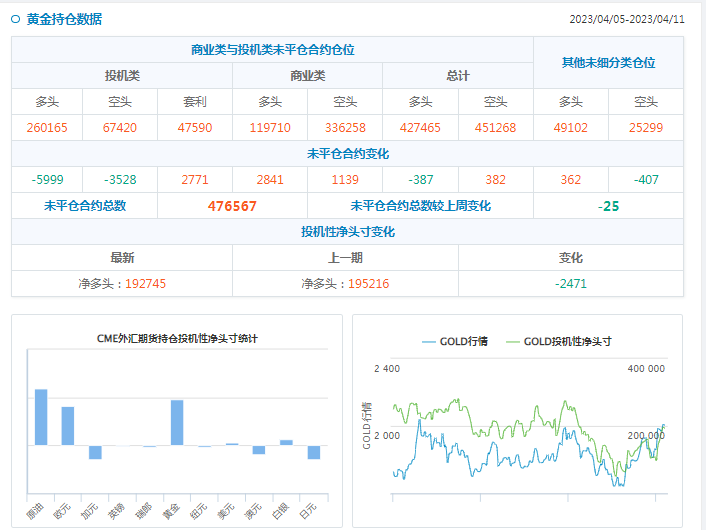Click the circle icon beside 黄金持仓数据 title
This screenshot has height=530, width=706.
click(x=16, y=19)
